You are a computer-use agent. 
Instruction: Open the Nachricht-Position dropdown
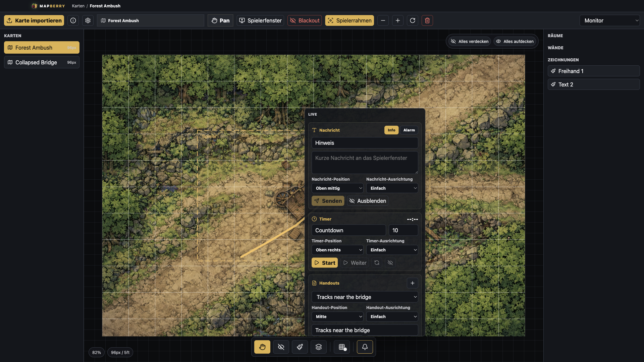(x=337, y=188)
